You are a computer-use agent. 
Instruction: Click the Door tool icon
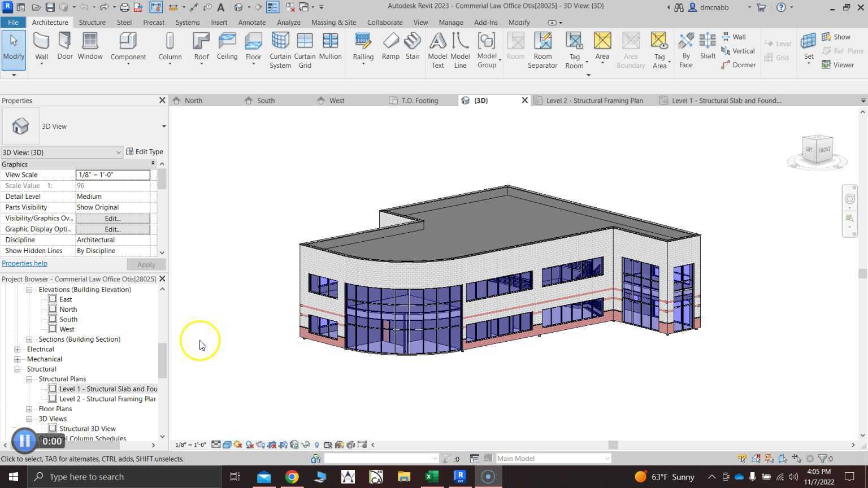point(65,46)
